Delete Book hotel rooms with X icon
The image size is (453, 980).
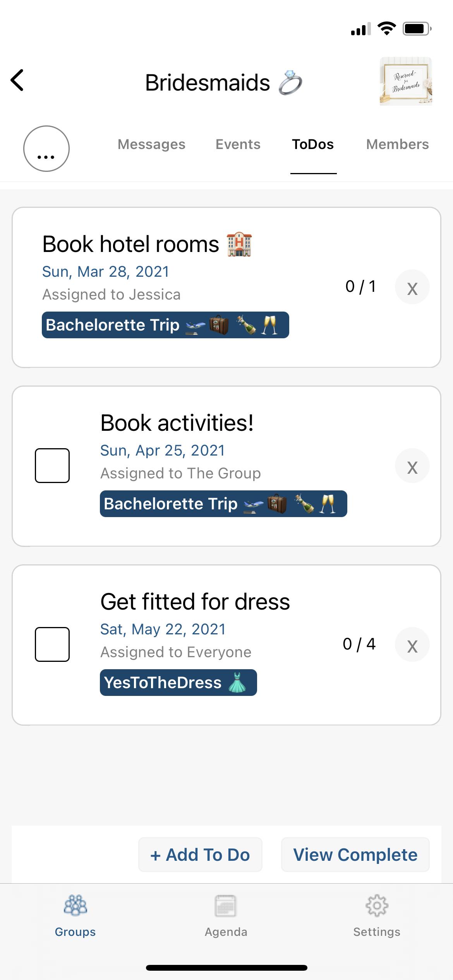click(412, 287)
